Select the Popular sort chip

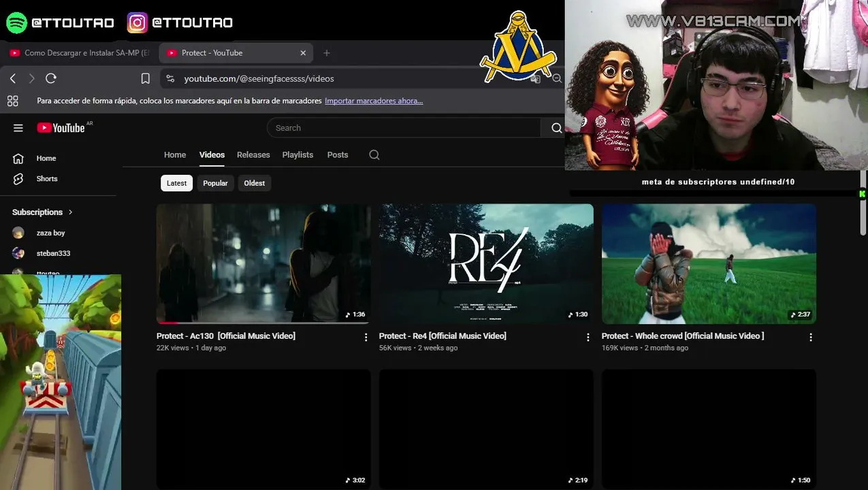[215, 183]
